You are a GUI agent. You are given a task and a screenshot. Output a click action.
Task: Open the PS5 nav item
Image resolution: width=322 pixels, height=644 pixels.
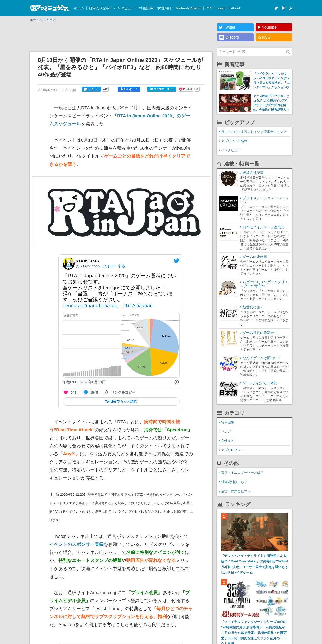(209, 8)
